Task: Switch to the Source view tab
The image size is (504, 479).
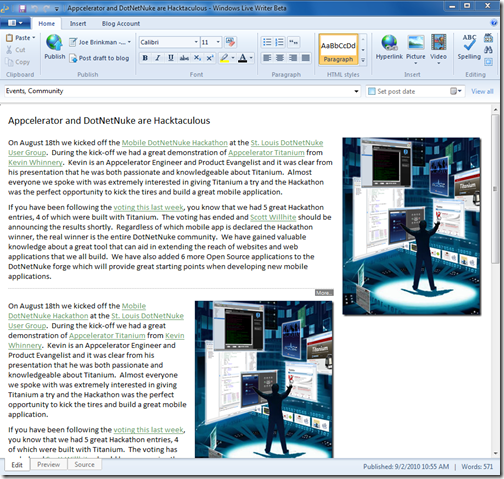Action: [84, 465]
